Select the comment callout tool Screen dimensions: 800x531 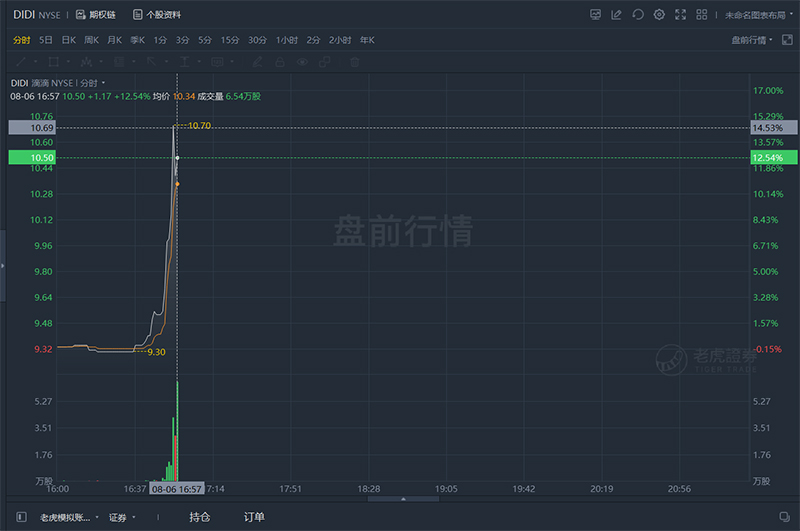[217, 62]
